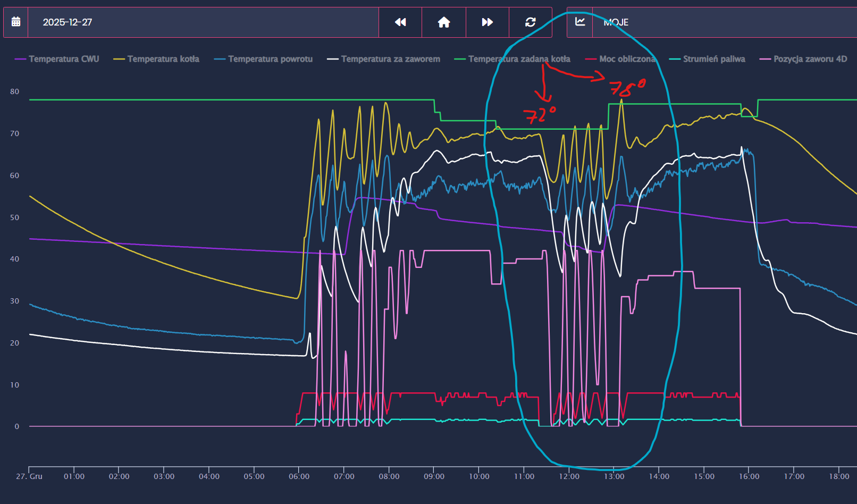Click the pink Pozycja zaworu 4D legend line
857x504 pixels.
[765, 59]
